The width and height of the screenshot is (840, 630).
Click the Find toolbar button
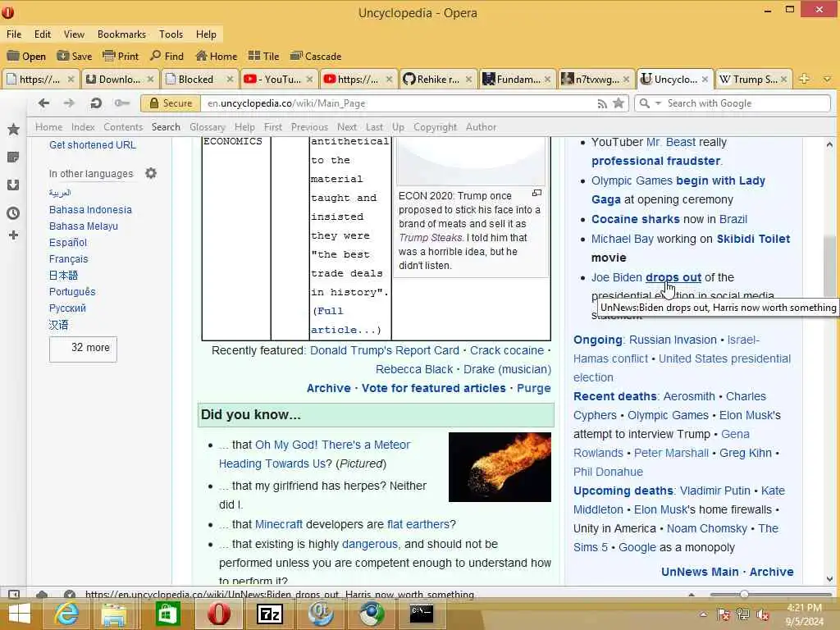point(167,57)
